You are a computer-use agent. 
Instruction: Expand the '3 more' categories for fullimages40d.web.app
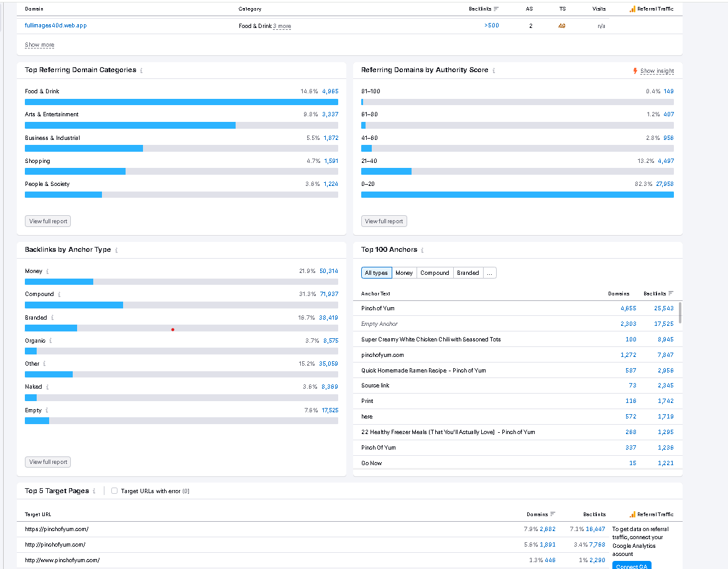tap(282, 26)
